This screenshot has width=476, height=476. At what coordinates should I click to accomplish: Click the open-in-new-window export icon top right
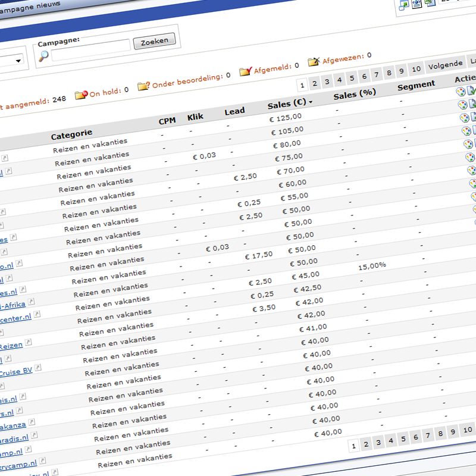click(x=404, y=5)
